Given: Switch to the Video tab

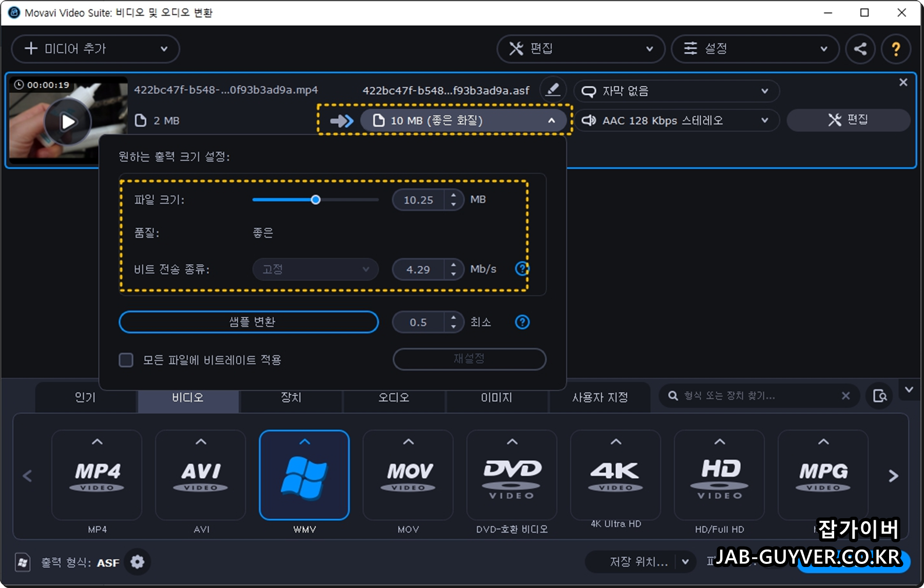Looking at the screenshot, I should 188,397.
